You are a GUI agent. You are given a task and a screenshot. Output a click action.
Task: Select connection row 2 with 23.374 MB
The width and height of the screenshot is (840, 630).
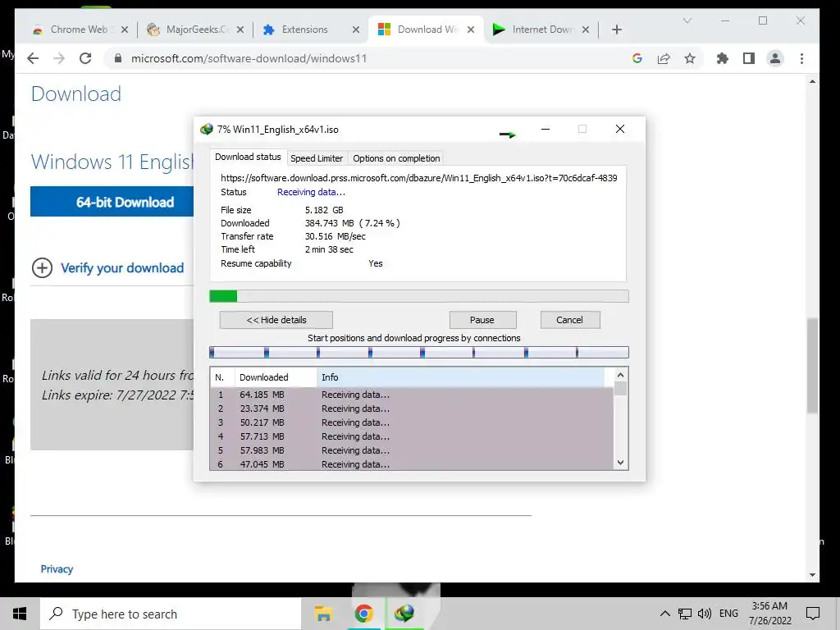(412, 409)
